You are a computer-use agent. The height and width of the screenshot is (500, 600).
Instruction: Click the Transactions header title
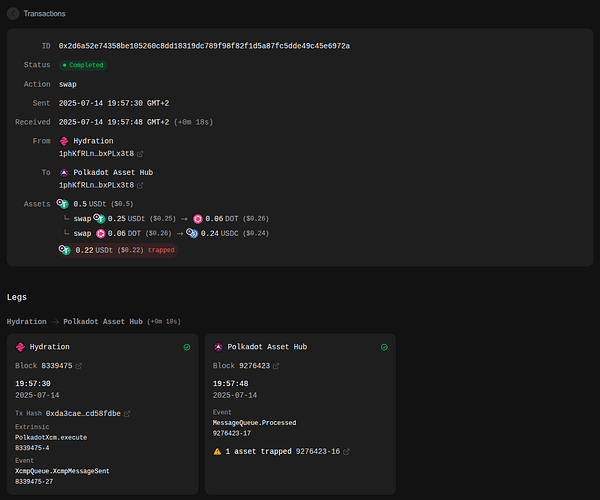(46, 13)
